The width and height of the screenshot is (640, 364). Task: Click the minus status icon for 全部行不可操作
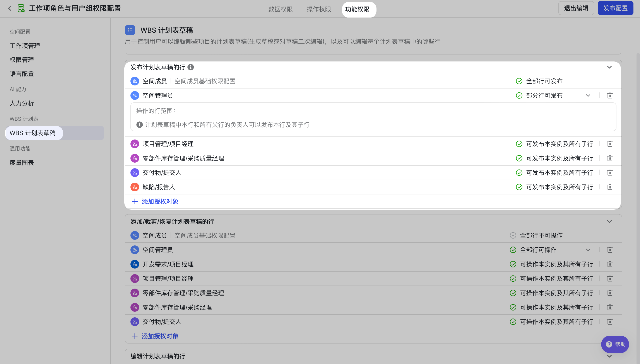[513, 235]
